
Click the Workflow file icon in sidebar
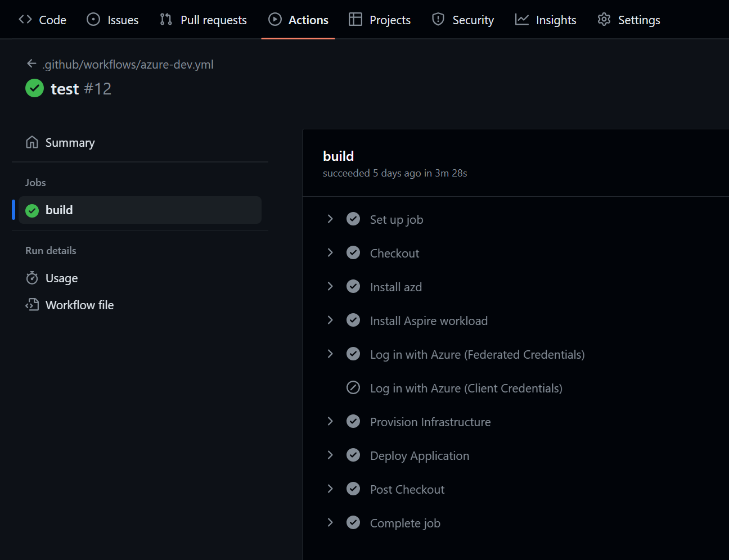pyautogui.click(x=32, y=305)
